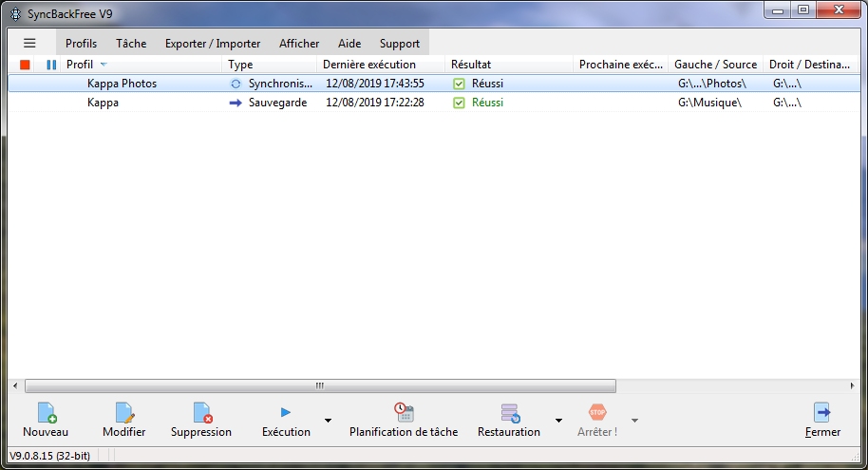
Task: Open Planification de tâche scheduler
Action: coord(404,421)
